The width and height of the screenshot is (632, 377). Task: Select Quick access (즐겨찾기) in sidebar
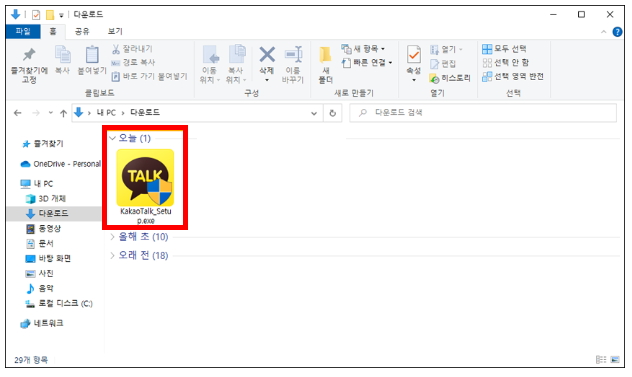(x=44, y=144)
